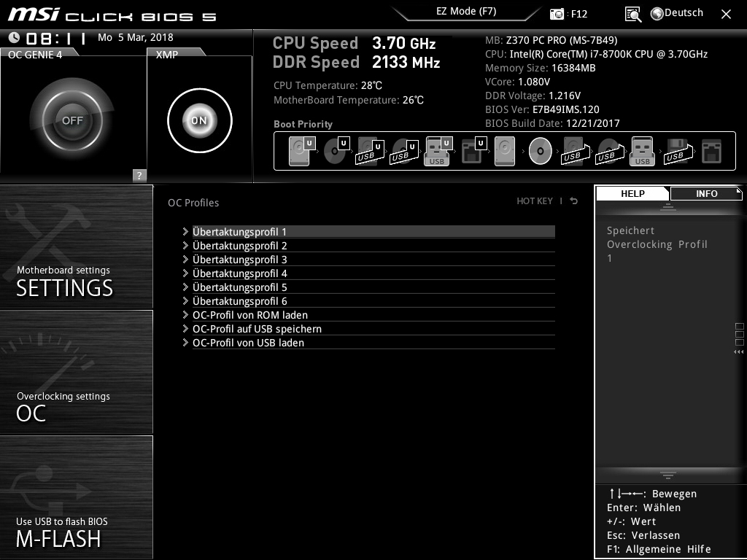Click the Intel Core i7-8700K CPU line

point(597,54)
